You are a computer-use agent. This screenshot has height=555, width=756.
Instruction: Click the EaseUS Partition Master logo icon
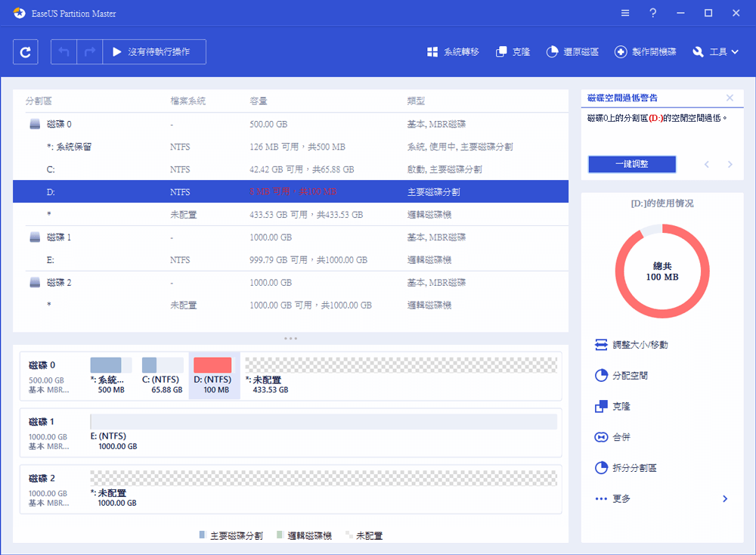(20, 13)
